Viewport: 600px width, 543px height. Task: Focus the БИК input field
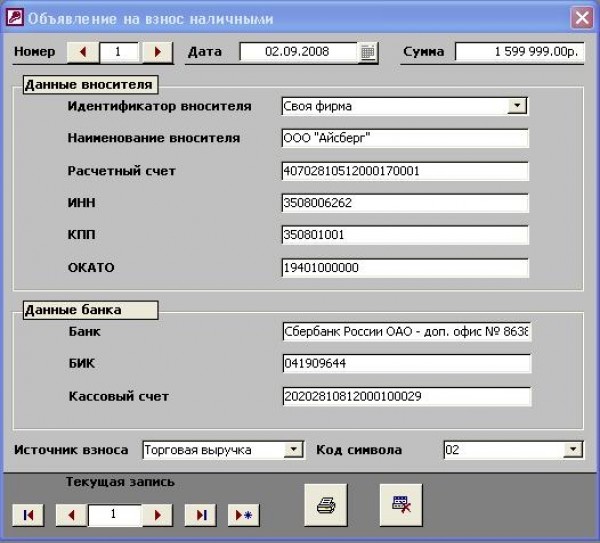point(405,364)
